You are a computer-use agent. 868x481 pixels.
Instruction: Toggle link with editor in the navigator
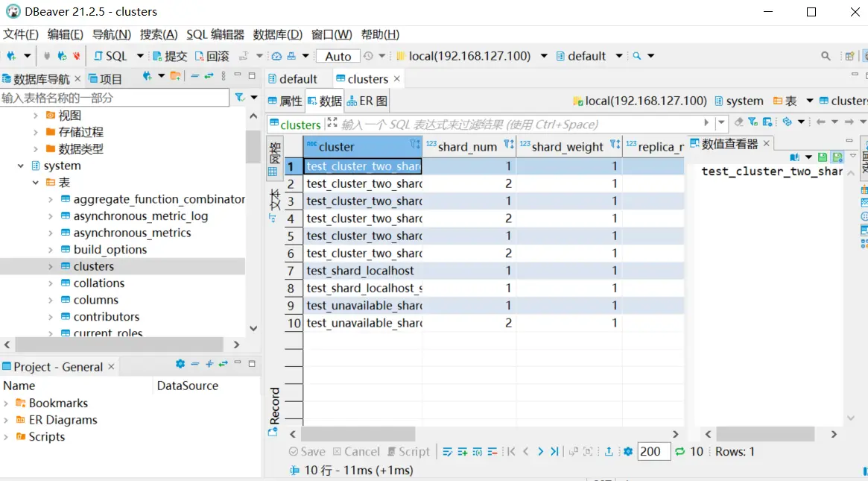tap(209, 77)
